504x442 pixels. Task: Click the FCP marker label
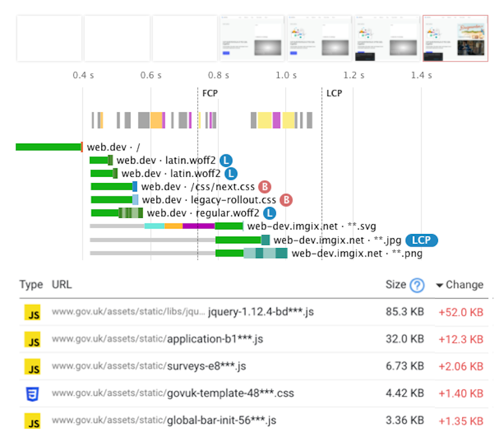(209, 93)
